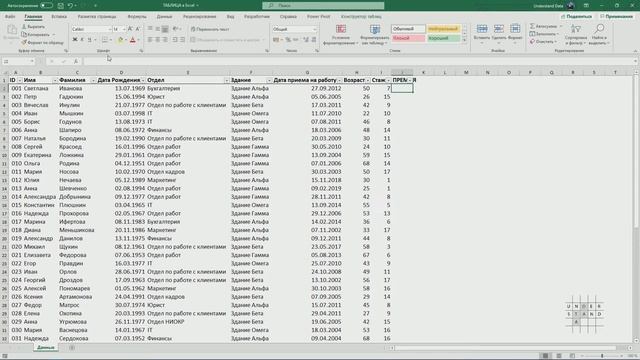Center text horizontally

(158, 40)
